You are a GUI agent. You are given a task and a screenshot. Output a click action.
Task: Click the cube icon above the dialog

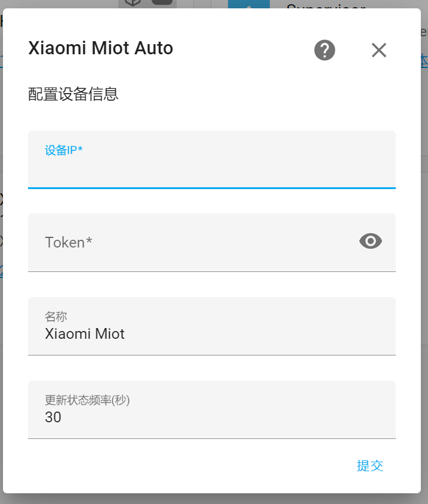133,3
